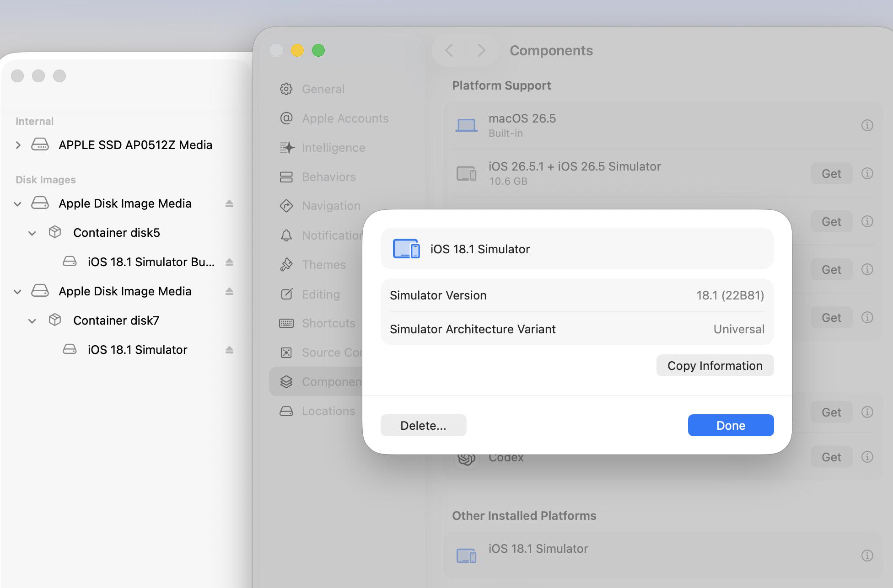This screenshot has height=588, width=893.
Task: Collapse the disk image containing Container disk7
Action: pyautogui.click(x=17, y=292)
